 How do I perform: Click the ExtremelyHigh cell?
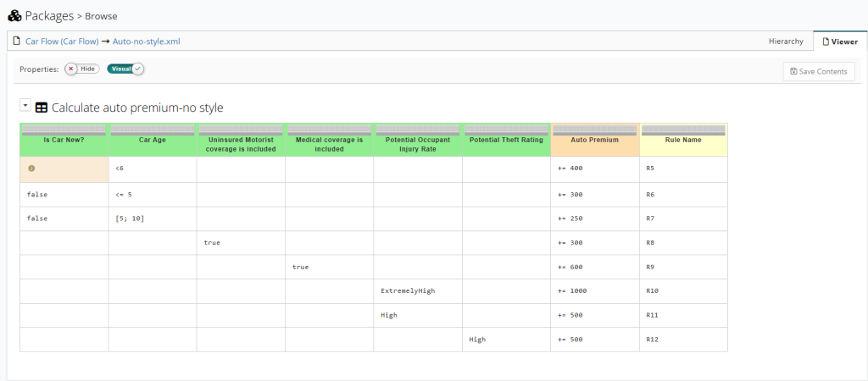tap(418, 291)
